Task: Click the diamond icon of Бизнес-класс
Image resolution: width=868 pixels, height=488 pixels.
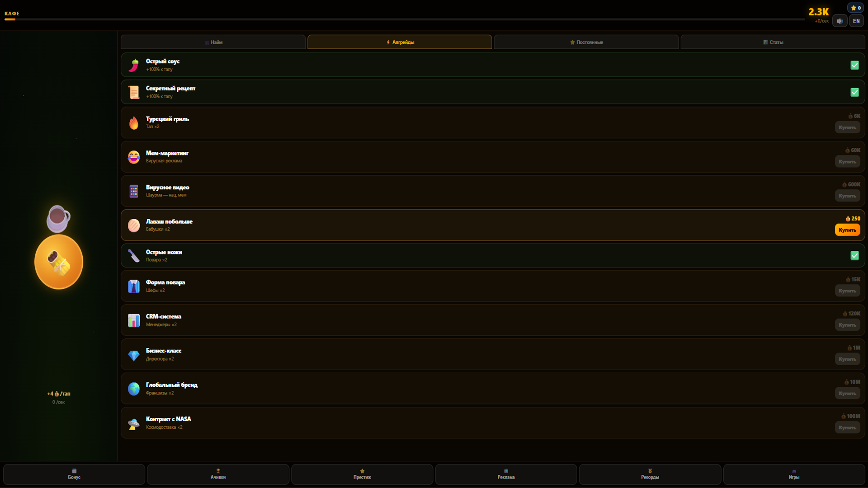Action: (x=134, y=355)
